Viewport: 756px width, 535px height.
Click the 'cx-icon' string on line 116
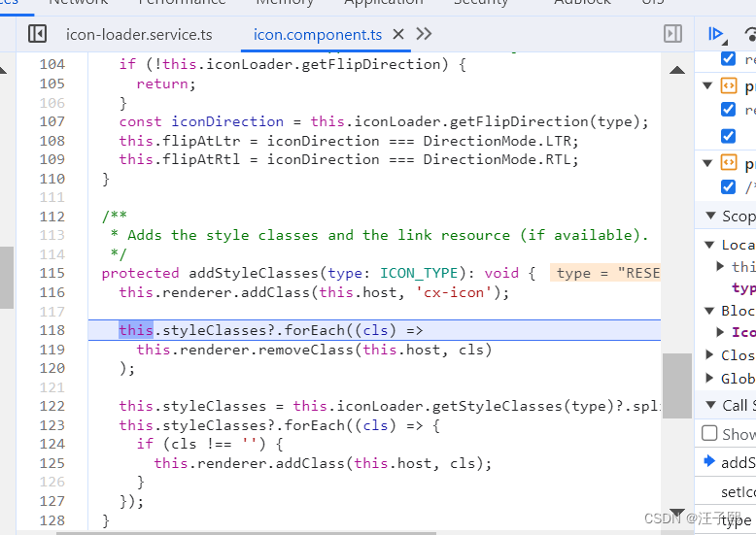454,292
